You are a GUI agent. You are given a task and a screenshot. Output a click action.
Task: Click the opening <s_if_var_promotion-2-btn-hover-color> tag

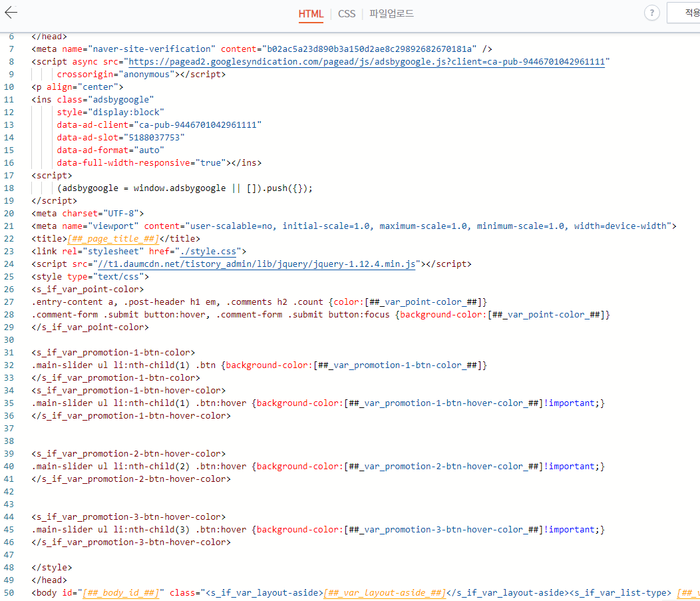click(x=128, y=454)
